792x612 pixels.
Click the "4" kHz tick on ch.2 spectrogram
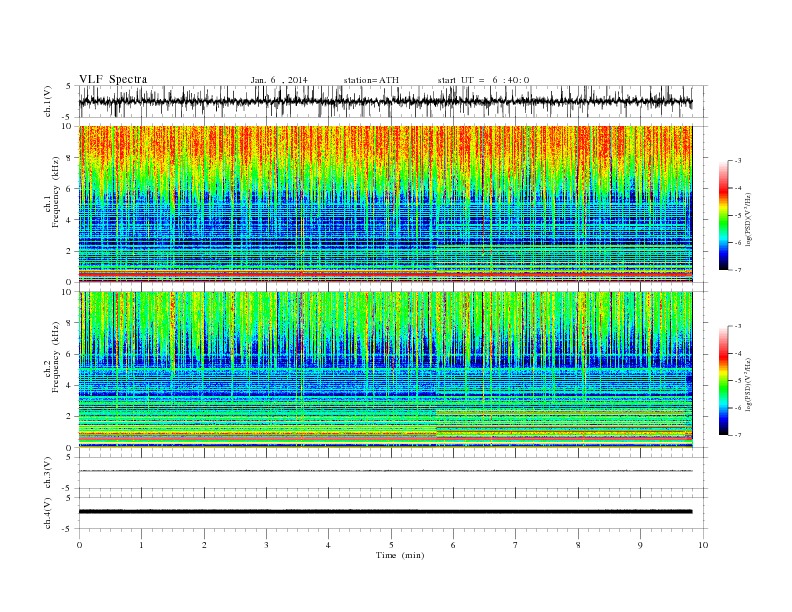(69, 385)
